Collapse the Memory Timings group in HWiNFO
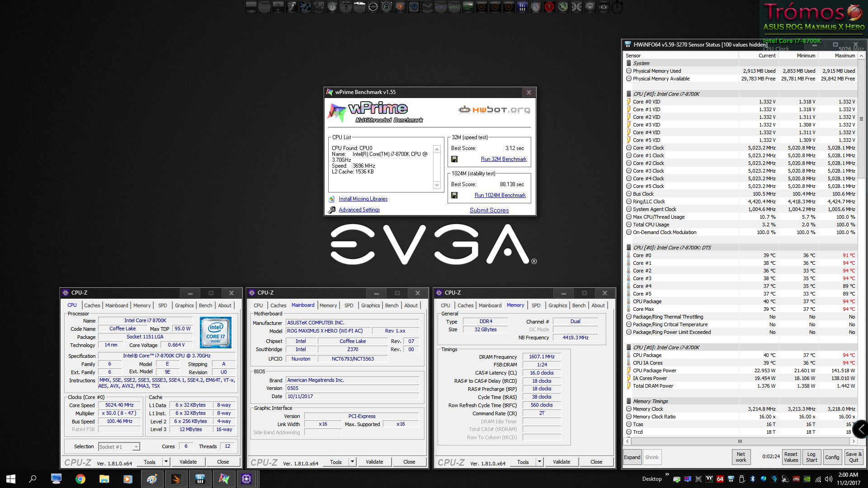The width and height of the screenshot is (868, 488). pyautogui.click(x=628, y=401)
